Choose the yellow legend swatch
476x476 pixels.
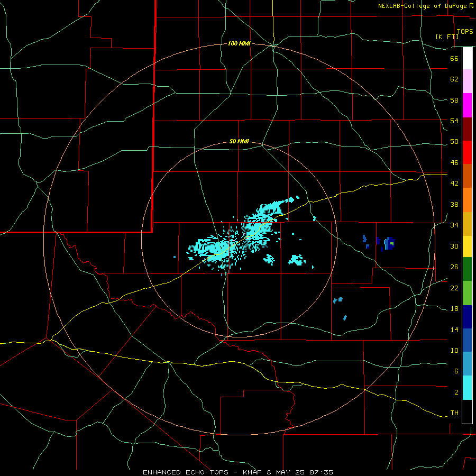click(467, 246)
